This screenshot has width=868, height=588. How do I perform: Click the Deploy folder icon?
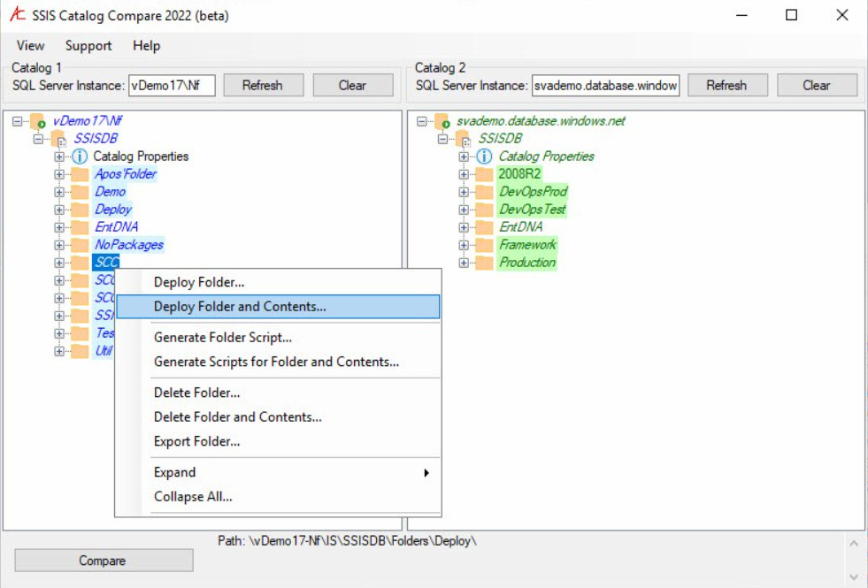point(80,210)
